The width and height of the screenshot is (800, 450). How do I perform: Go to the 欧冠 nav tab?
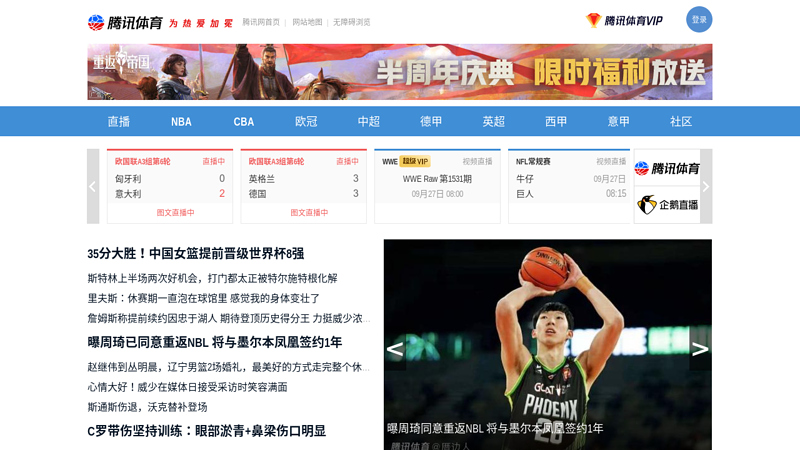point(306,121)
